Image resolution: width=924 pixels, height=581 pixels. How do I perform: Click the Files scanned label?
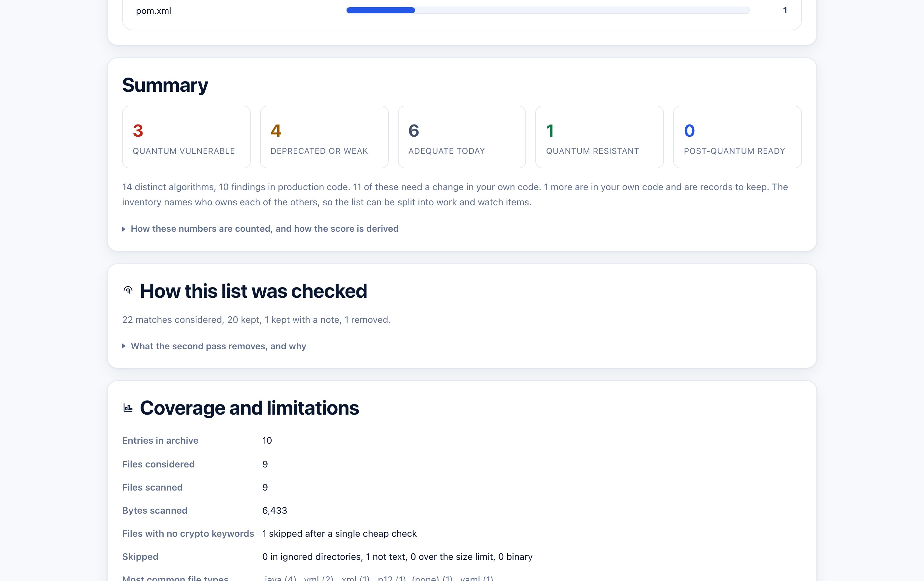pyautogui.click(x=152, y=487)
